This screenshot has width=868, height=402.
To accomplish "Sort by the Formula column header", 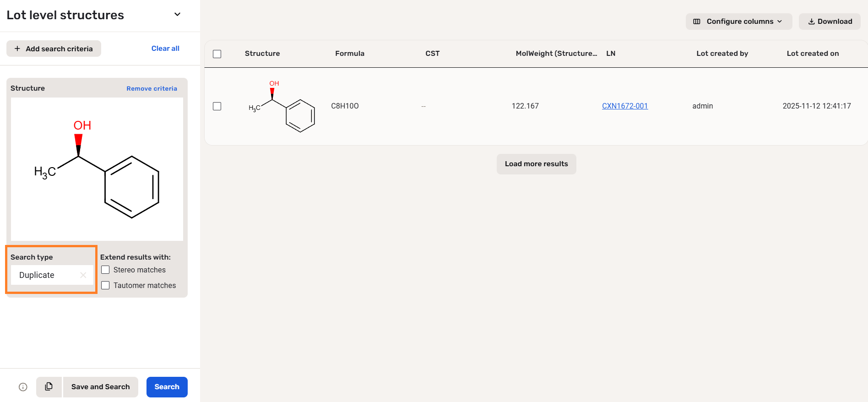I will 350,54.
